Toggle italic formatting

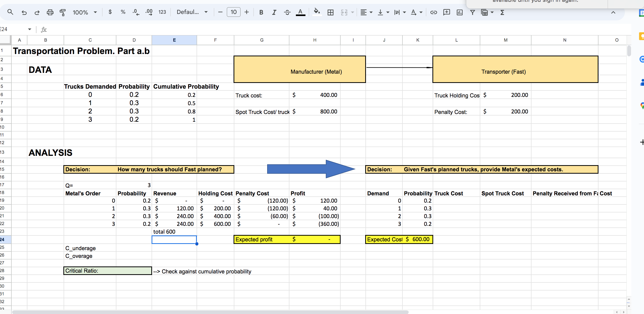(274, 12)
